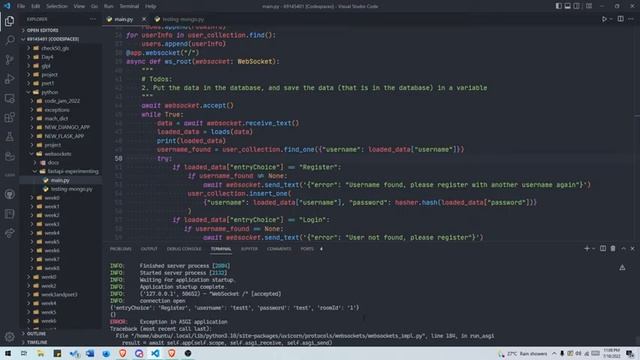Open the GitHub view in the activity bar

pos(9,194)
